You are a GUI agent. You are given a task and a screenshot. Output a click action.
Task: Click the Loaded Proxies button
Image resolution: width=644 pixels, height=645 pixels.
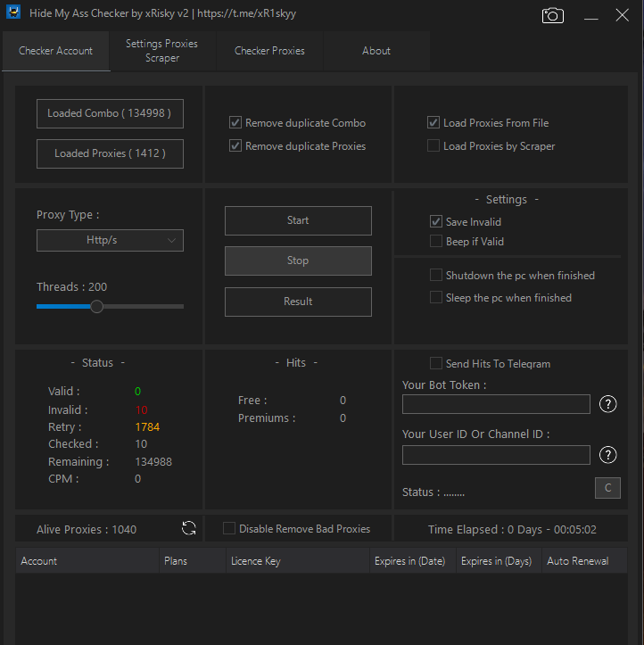pyautogui.click(x=110, y=153)
